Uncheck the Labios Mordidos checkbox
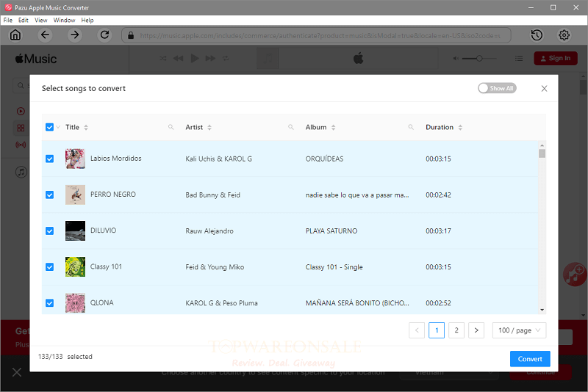Image resolution: width=588 pixels, height=392 pixels. pos(49,159)
